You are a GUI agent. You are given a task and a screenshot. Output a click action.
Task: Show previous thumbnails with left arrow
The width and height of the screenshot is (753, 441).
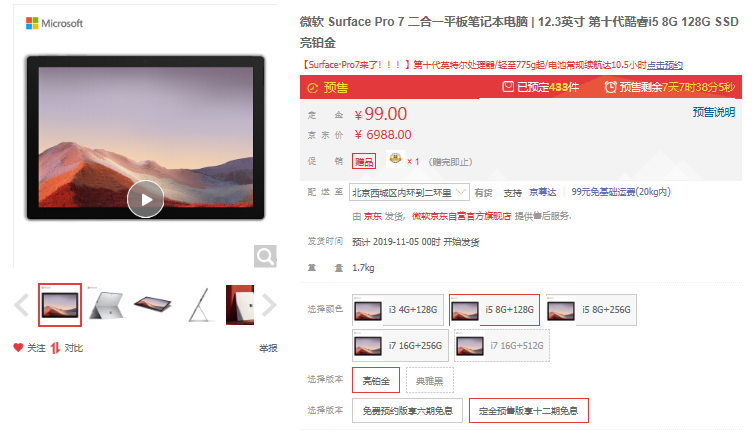pyautogui.click(x=21, y=305)
